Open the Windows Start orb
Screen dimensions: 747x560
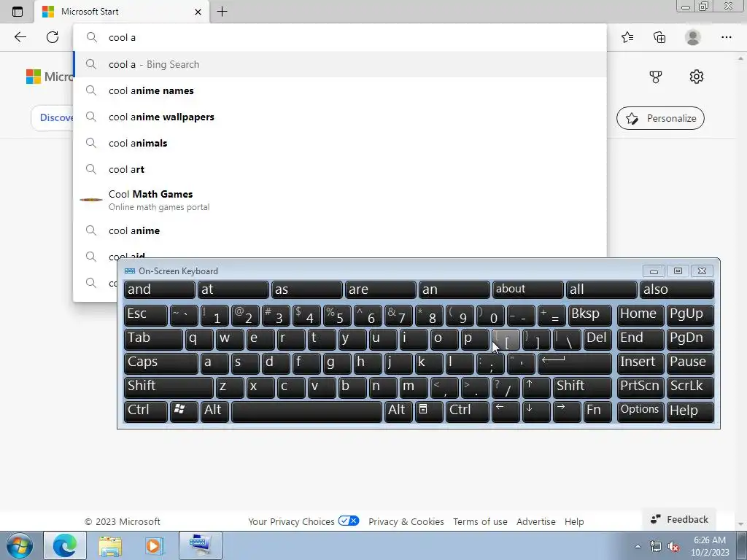[20, 545]
